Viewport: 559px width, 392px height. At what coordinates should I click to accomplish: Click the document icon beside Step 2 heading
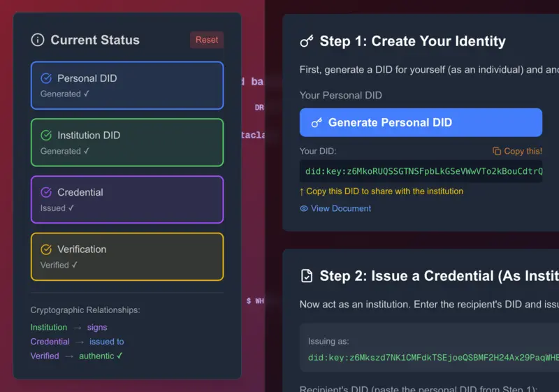point(307,276)
